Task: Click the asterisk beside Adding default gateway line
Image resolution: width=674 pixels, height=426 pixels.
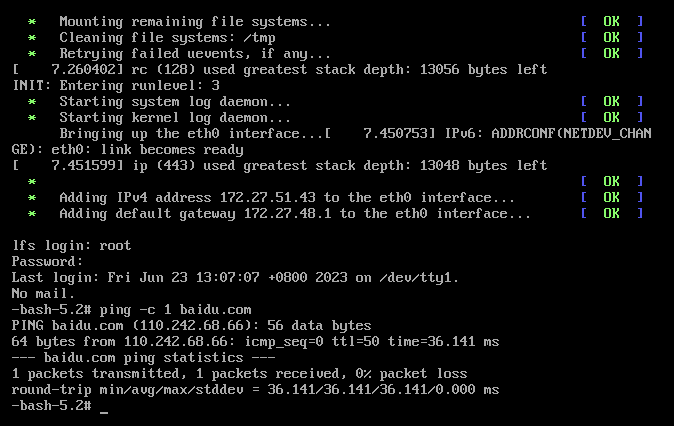Action: (x=32, y=214)
